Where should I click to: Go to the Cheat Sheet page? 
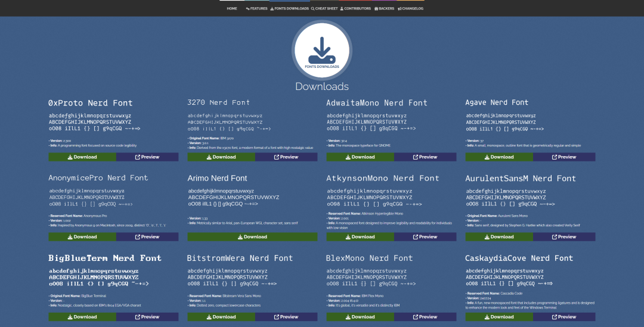pos(324,8)
